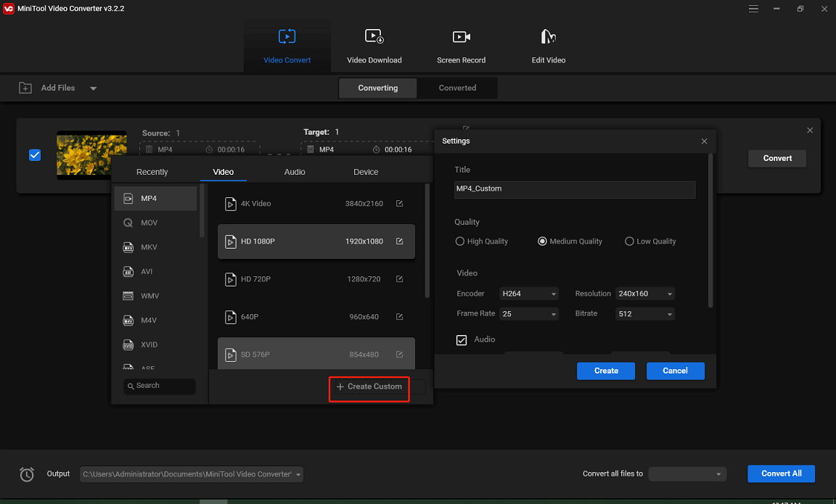Choose WMV format in the list
The image size is (836, 504).
click(x=156, y=296)
